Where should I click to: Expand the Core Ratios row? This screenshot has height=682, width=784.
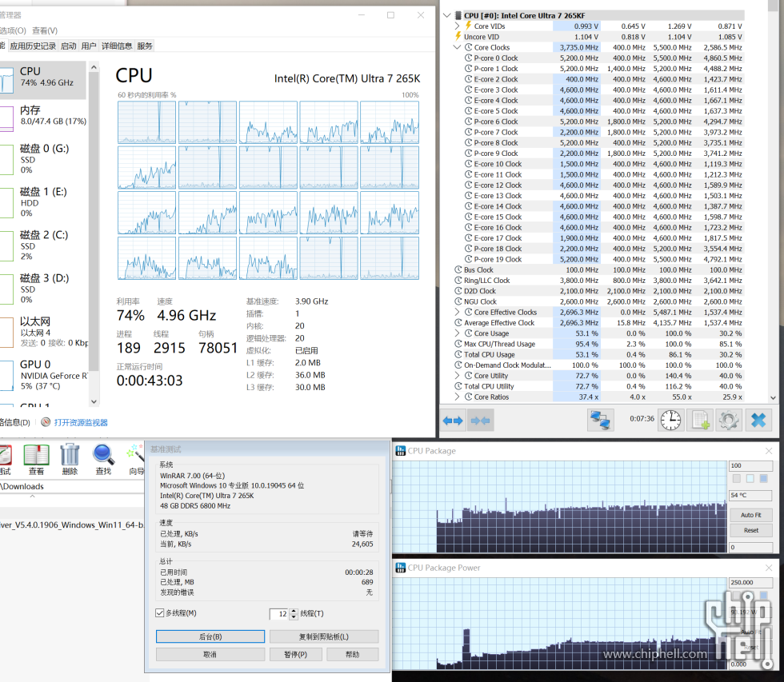(x=457, y=397)
